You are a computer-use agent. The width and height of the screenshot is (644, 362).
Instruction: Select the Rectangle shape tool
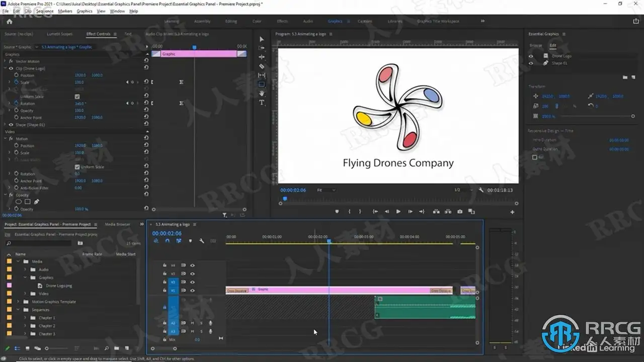point(261,84)
